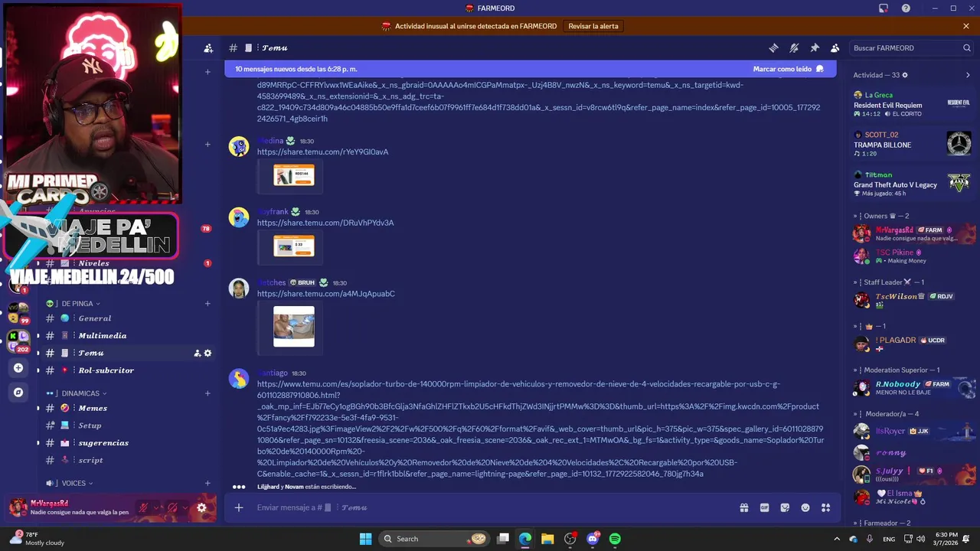Image resolution: width=980 pixels, height=551 pixels.
Task: Open microphone input options dropdown arrow
Action: point(157,507)
